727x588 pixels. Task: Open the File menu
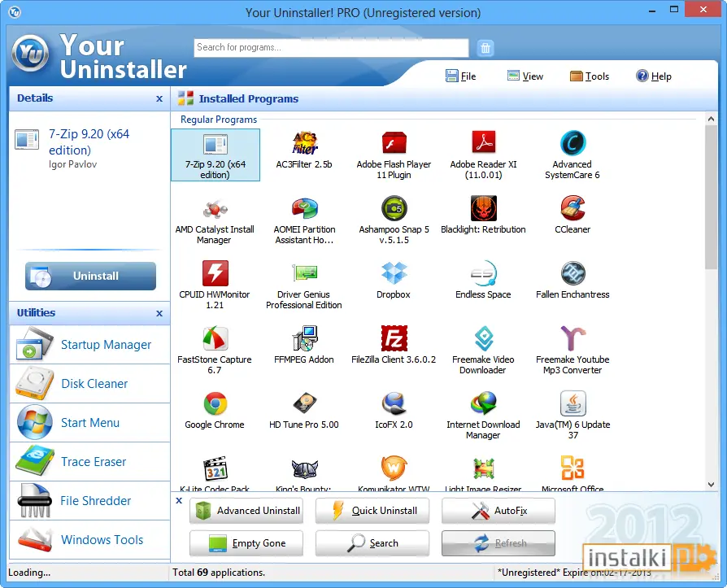(x=461, y=76)
